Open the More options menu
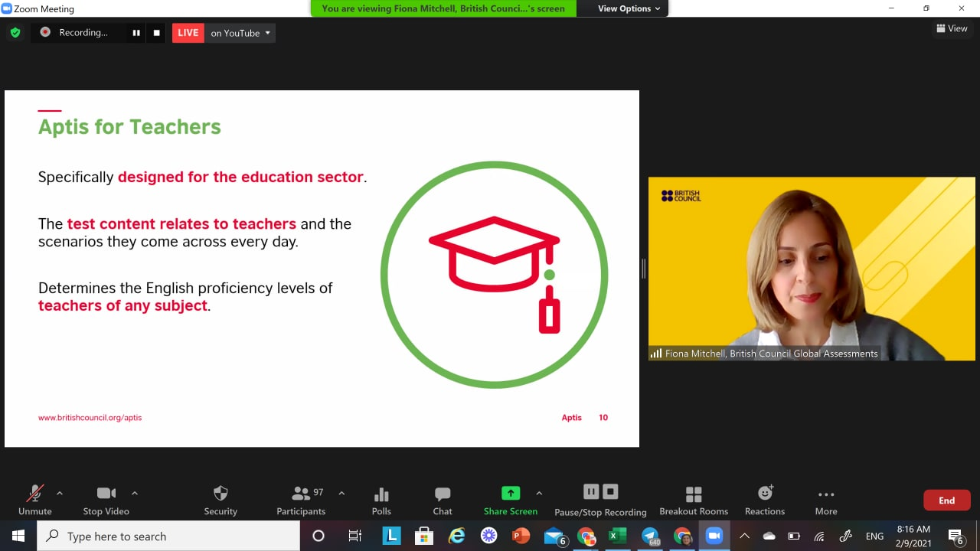 [x=826, y=500]
